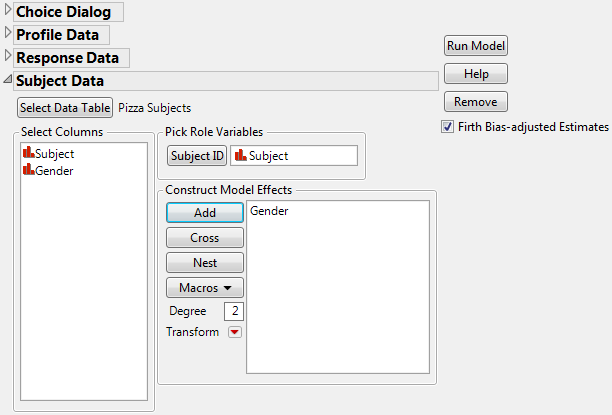Click the nominal icon in Subject ID field
The image size is (612, 415).
pyautogui.click(x=239, y=155)
